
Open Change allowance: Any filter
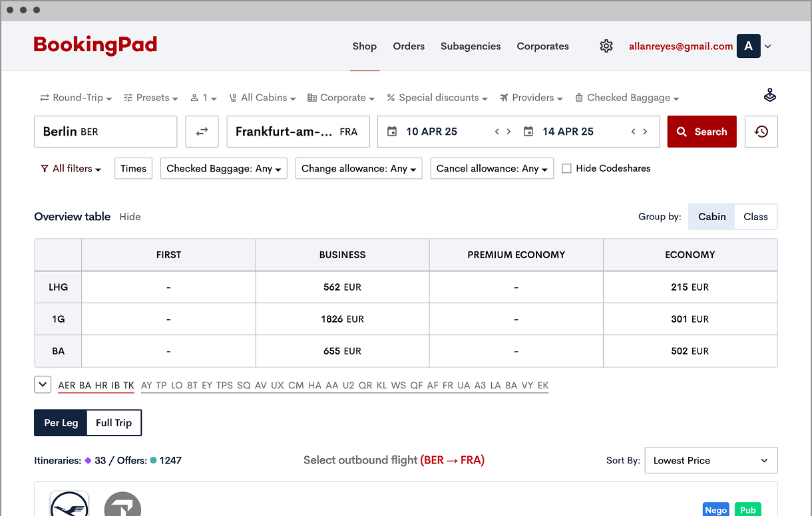click(359, 169)
